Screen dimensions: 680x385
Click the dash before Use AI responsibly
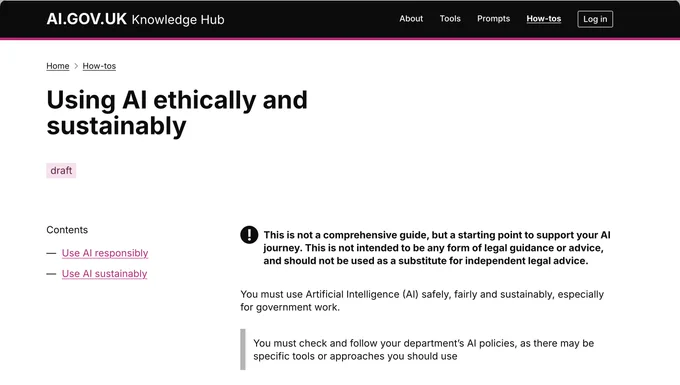(x=51, y=253)
